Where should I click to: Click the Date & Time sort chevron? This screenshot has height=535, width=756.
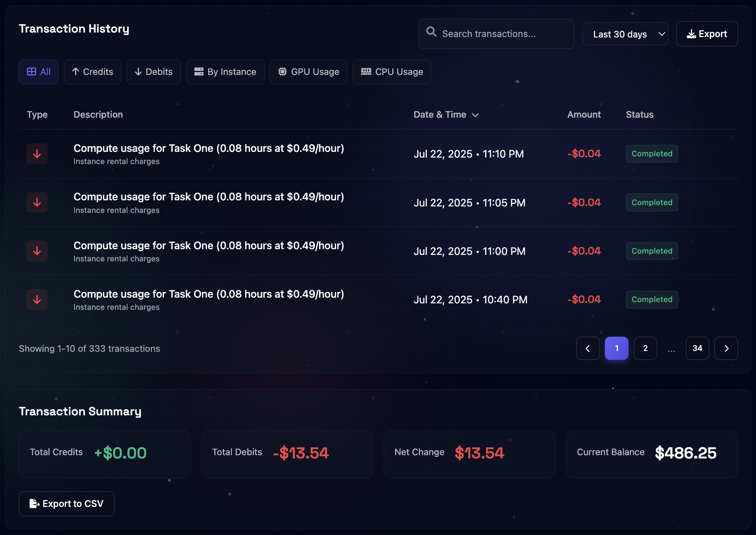tap(476, 115)
